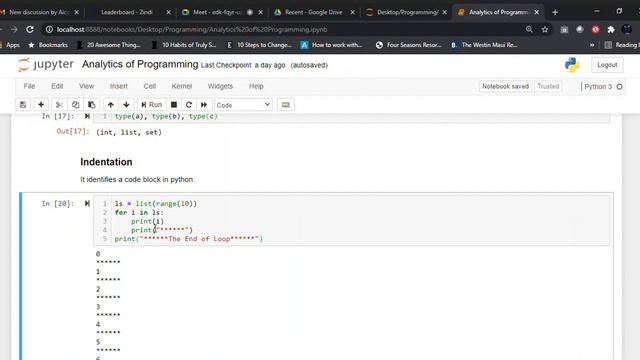
Task: View site information icon beside localhost
Action: [49, 29]
